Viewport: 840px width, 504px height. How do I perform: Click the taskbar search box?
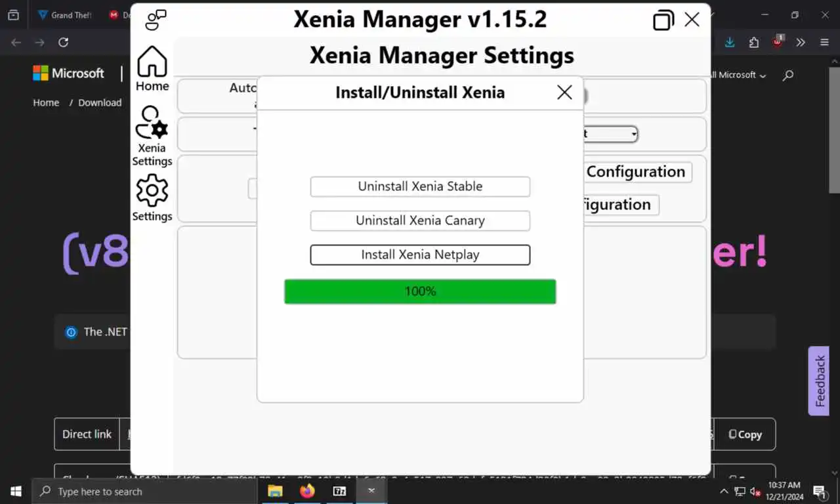pyautogui.click(x=144, y=491)
